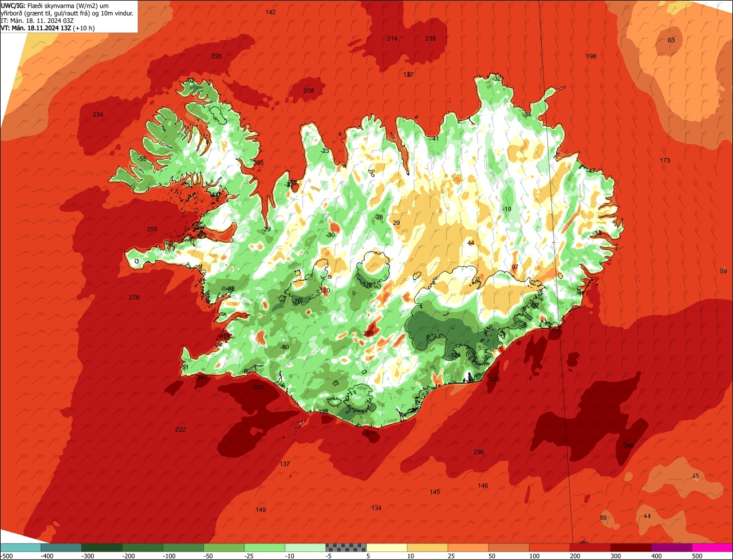The height and width of the screenshot is (560, 733).
Task: Click the sea value 255
Action: pos(152,229)
